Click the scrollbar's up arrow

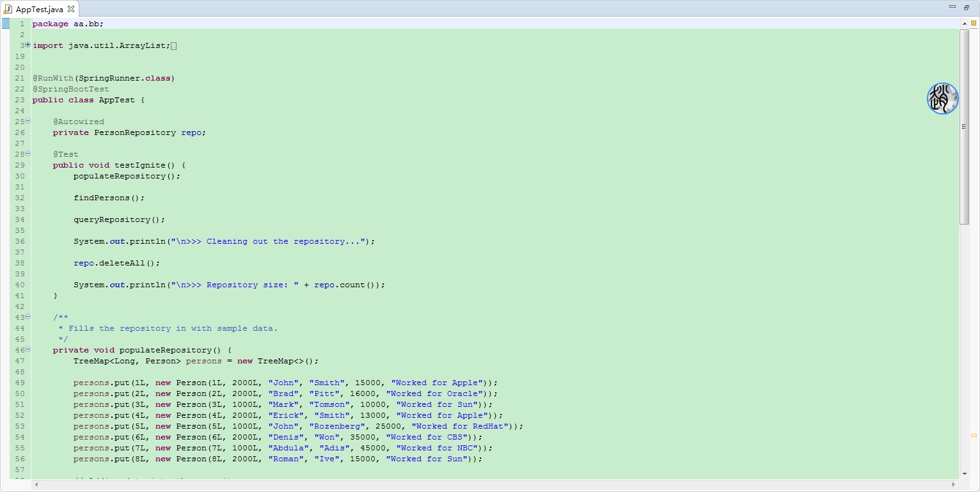click(965, 24)
